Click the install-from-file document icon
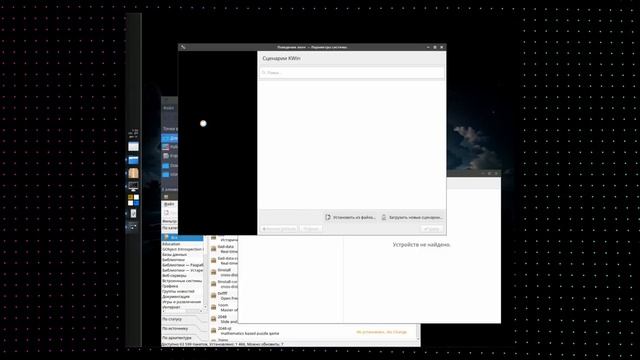 coord(328,218)
